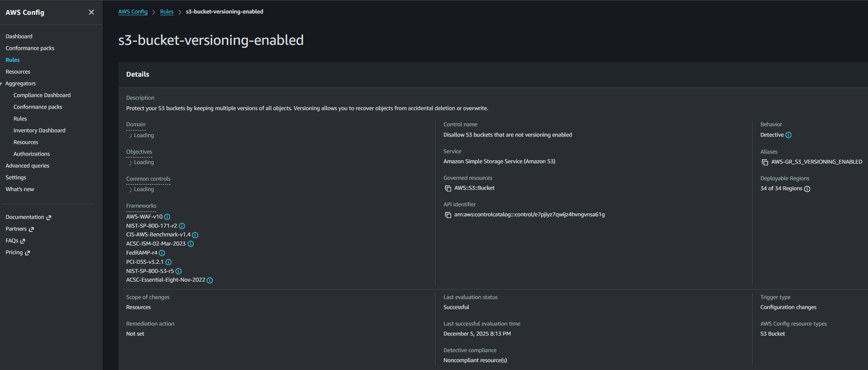
Task: Close the AWS Config side navigation
Action: click(x=91, y=12)
